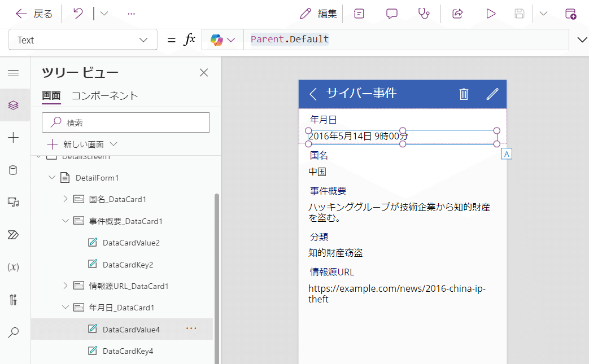Select DataCardValue4 in the tree
Screen dimensions: 589x364
click(x=131, y=330)
